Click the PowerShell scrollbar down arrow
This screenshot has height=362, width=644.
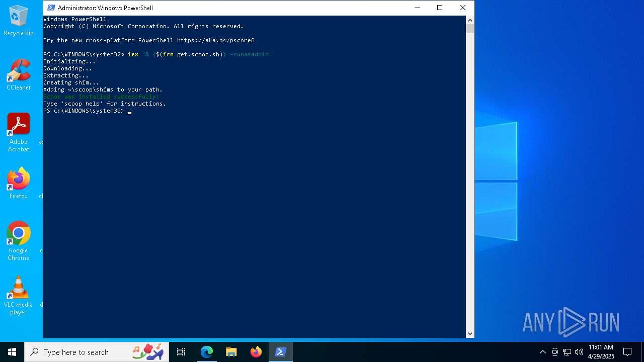(470, 333)
